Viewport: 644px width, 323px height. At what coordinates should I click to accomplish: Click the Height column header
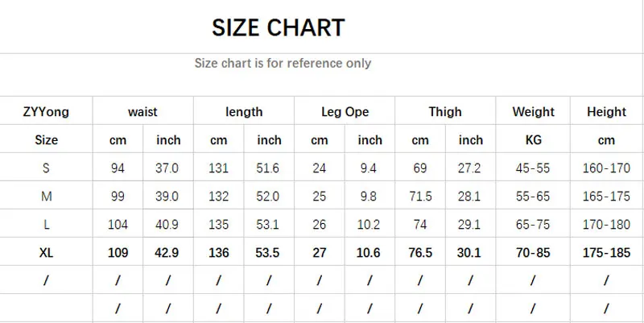click(606, 111)
